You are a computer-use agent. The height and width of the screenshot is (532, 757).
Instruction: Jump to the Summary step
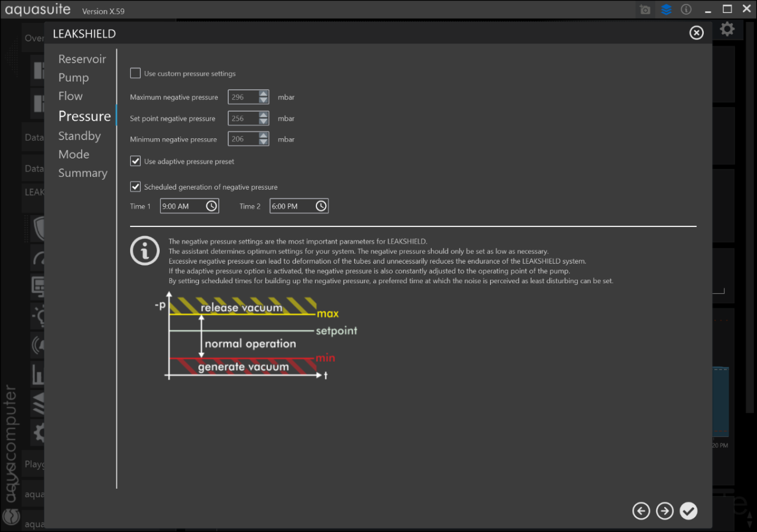point(83,173)
